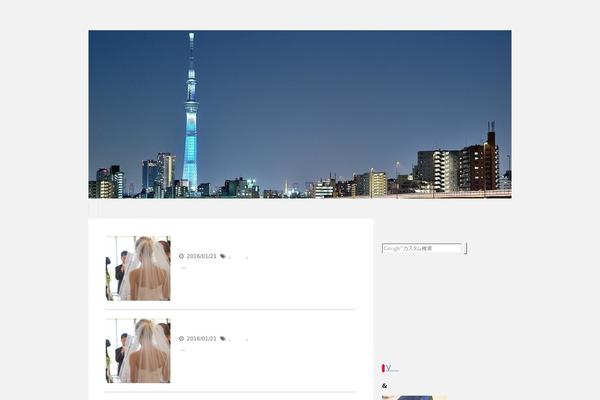
Task: Click the tag icon on the first post
Action: click(223, 256)
